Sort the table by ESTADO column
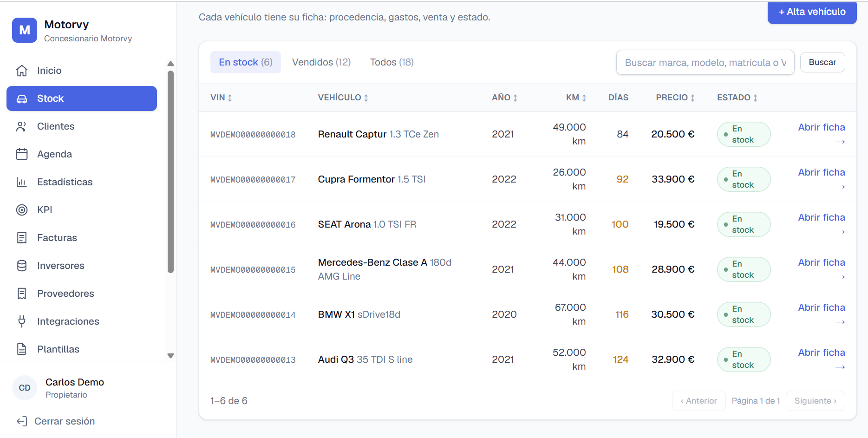The width and height of the screenshot is (868, 438). pos(737,98)
